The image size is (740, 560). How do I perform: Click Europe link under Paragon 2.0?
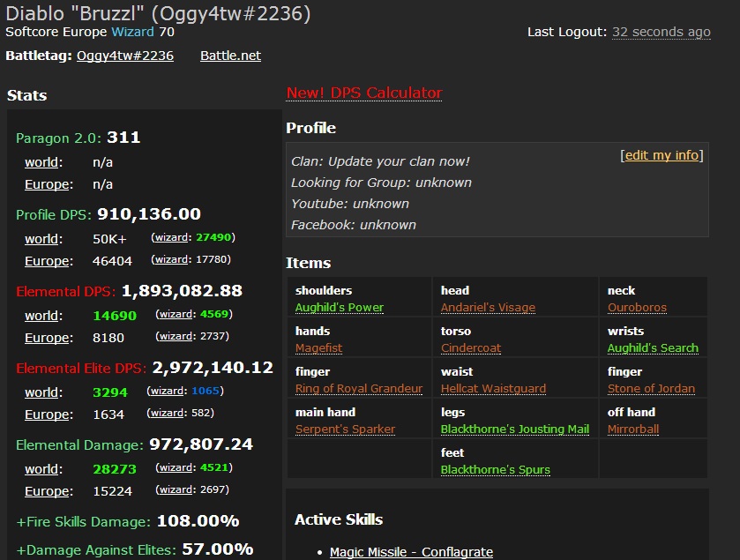pos(46,184)
